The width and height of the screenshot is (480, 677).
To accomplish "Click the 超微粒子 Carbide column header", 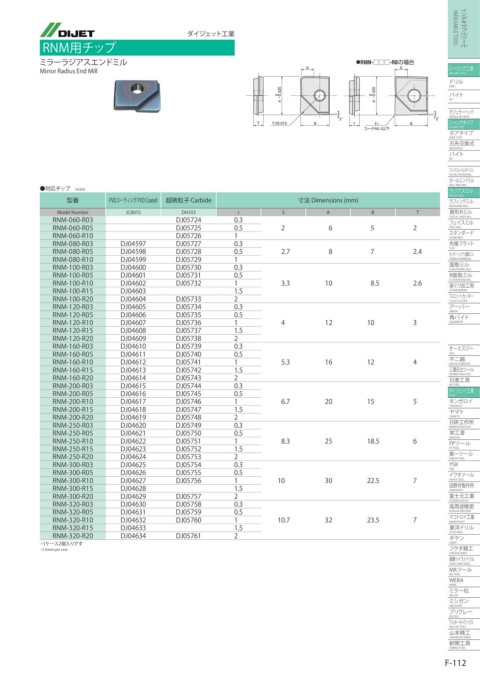I will coord(189,200).
